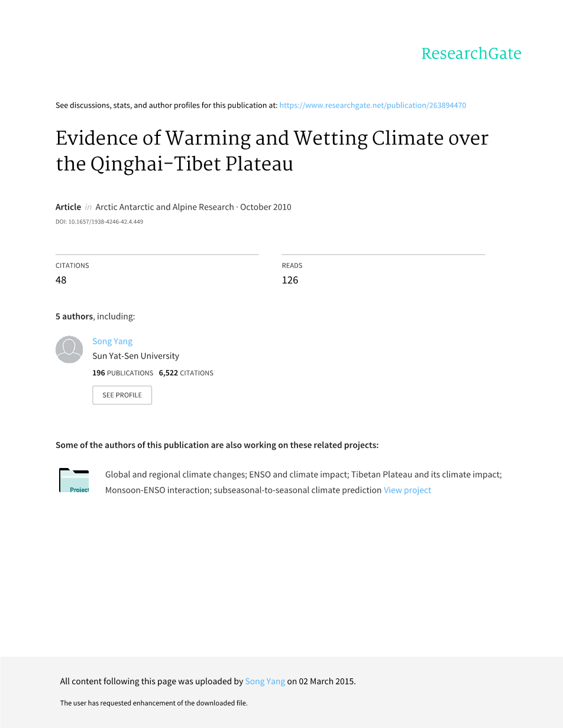Click the DOI number text
The image size is (563, 728).
pyautogui.click(x=99, y=222)
